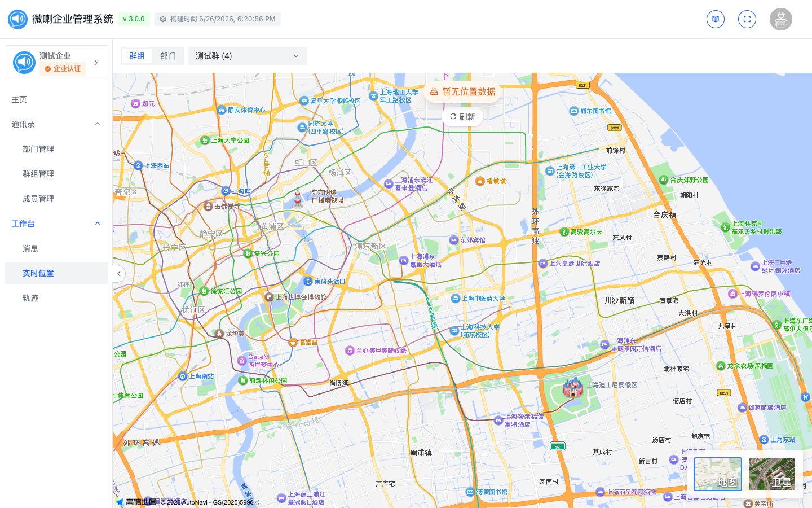Click the 高德地图 logo link
This screenshot has height=508, width=812.
(x=136, y=502)
